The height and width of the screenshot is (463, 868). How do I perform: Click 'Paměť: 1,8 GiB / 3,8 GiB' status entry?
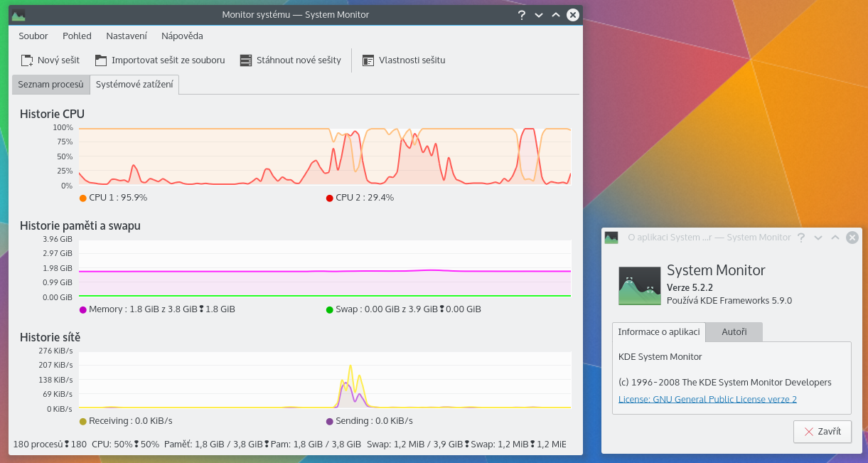pyautogui.click(x=213, y=445)
